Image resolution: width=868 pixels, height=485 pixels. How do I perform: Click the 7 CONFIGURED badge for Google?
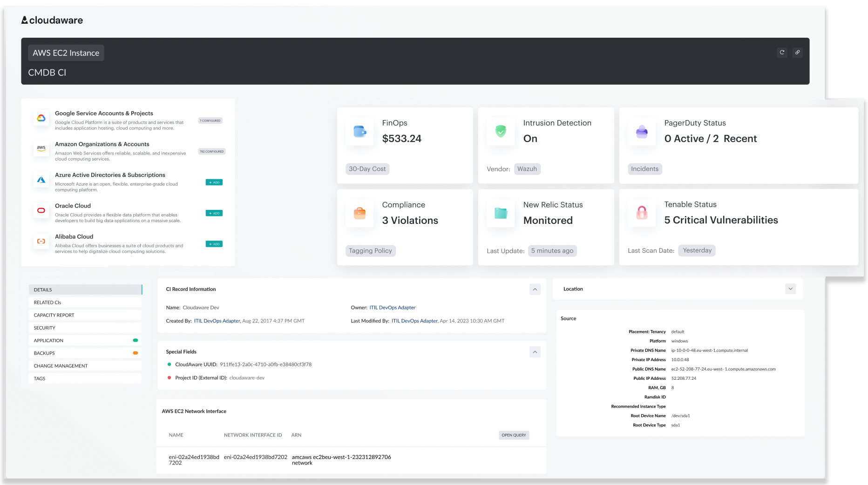[210, 121]
